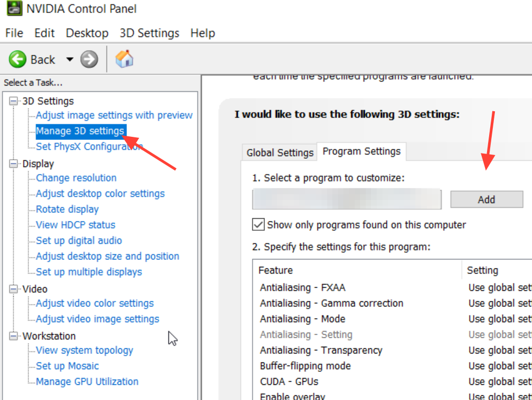
Task: Open Set PhysX Configuration
Action: click(89, 146)
